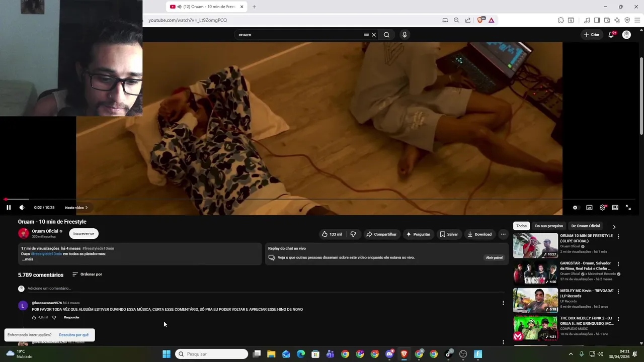Toggle subtitles/closed captions button
Viewport: 644px width, 362px height.
tap(589, 208)
